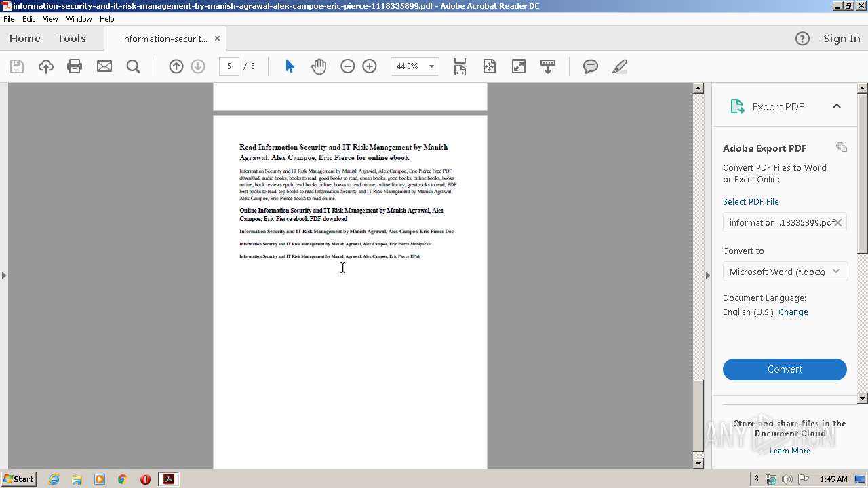
Task: Go to previous page arrow
Action: [176, 66]
